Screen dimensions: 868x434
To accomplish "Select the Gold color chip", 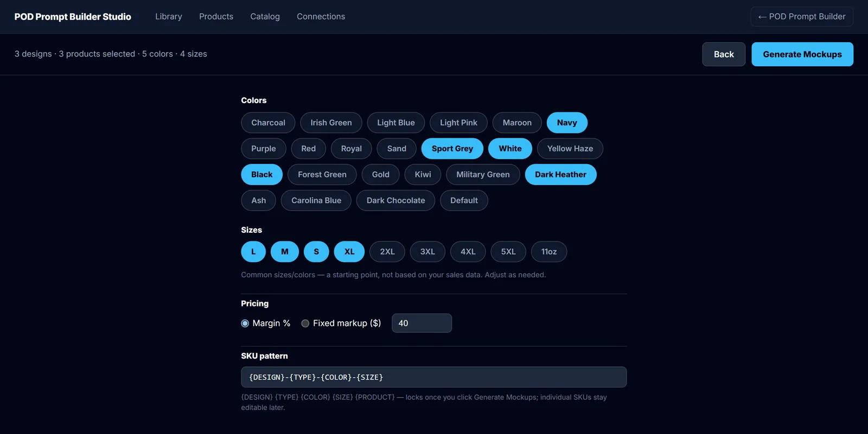I will pyautogui.click(x=381, y=175).
